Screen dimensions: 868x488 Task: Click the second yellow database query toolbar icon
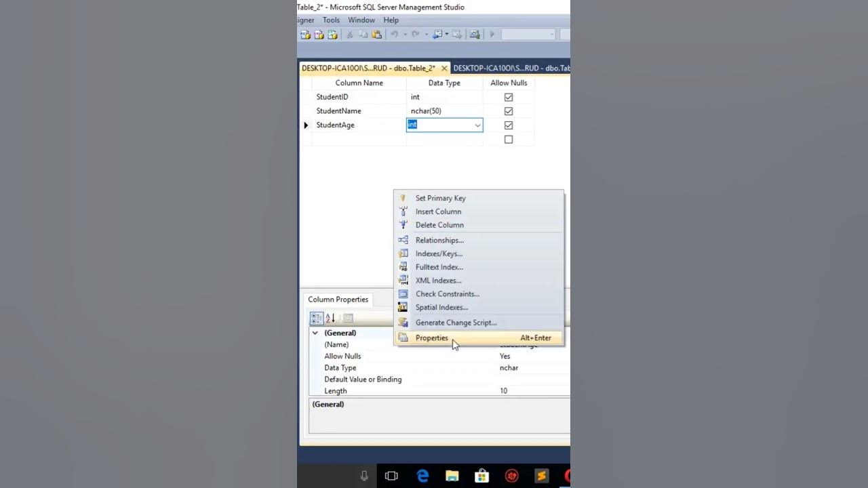(x=319, y=35)
